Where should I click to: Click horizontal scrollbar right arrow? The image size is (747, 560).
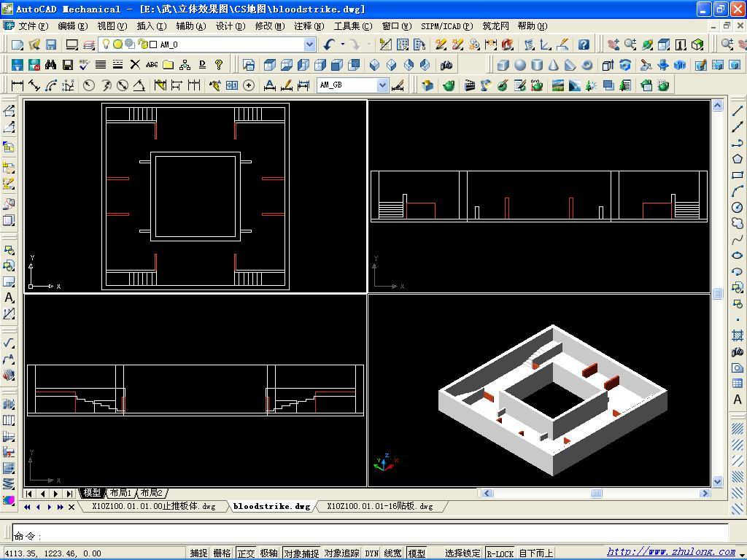click(x=705, y=494)
